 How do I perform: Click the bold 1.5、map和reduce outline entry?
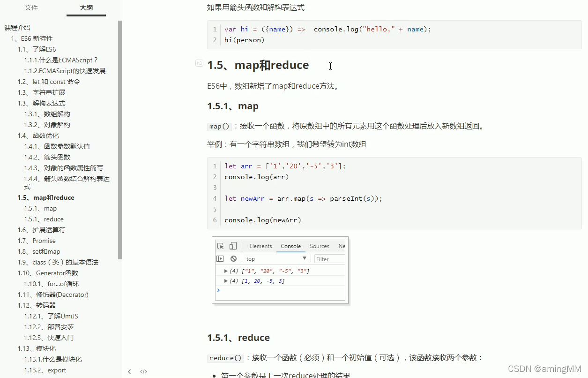46,197
